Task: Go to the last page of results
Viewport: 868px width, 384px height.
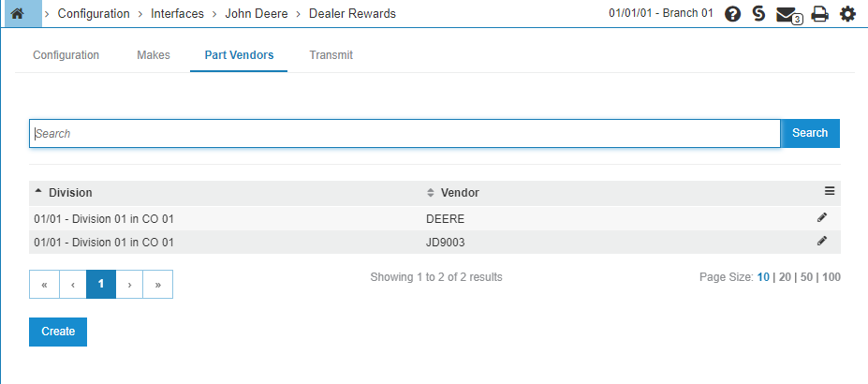Action: [x=157, y=285]
